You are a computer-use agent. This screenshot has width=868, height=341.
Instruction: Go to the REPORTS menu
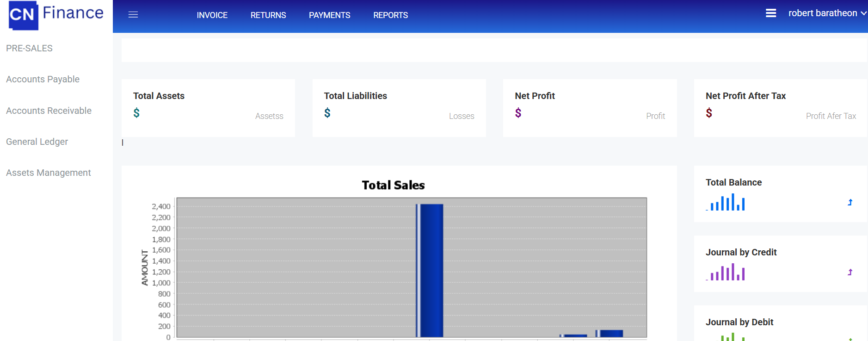pyautogui.click(x=390, y=15)
